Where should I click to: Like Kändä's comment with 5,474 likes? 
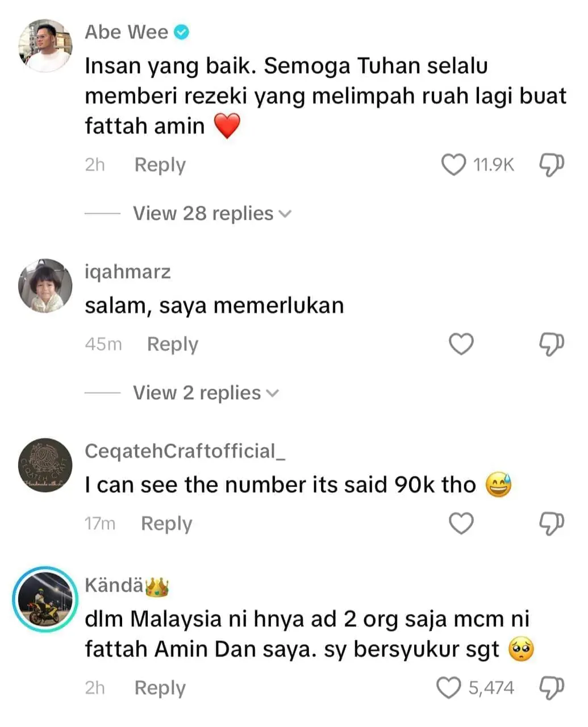pyautogui.click(x=449, y=688)
